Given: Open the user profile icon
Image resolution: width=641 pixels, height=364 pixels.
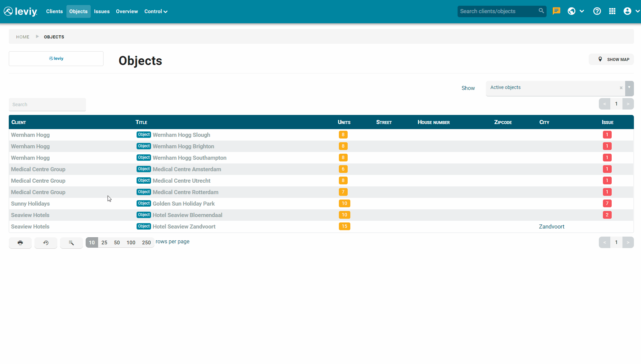Looking at the screenshot, I should 627,11.
